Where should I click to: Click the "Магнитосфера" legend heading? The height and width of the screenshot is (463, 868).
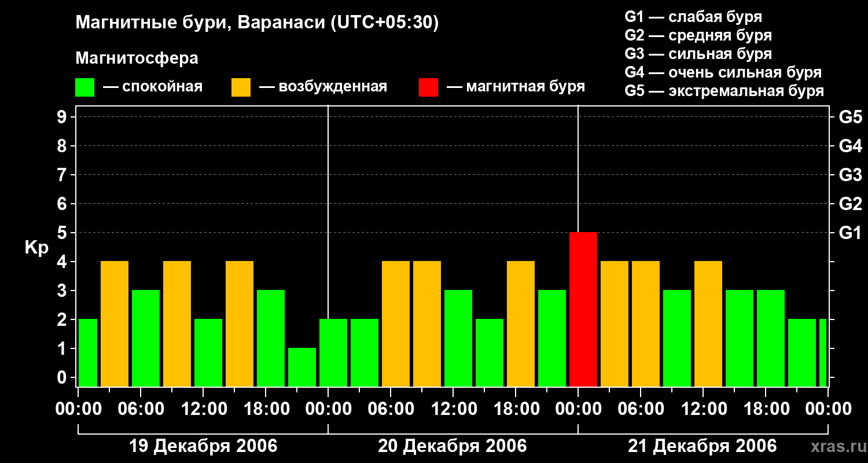coord(137,58)
